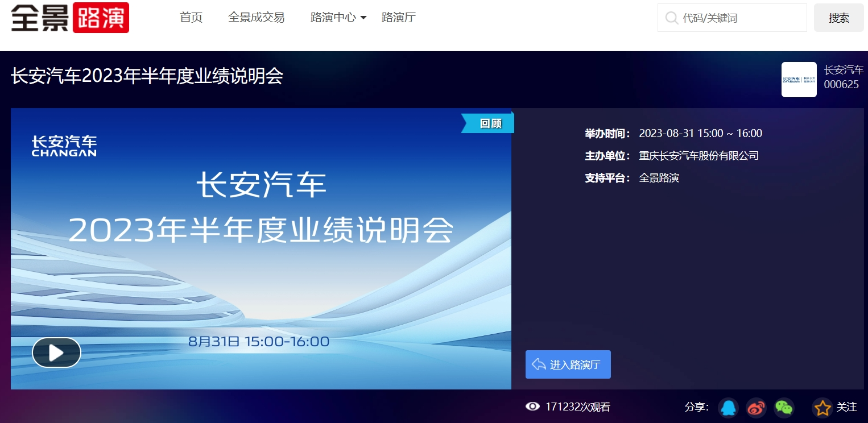Open the Changan company logo thumbnail
This screenshot has width=868, height=423.
tap(799, 80)
